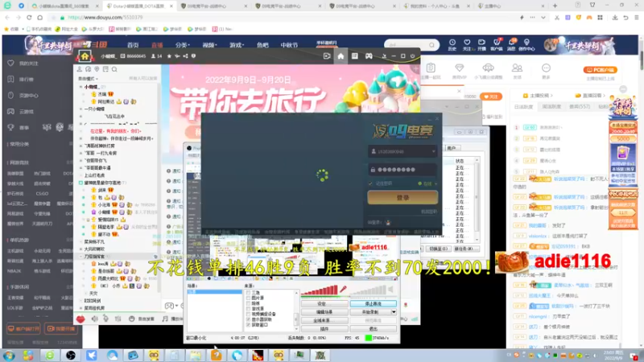
Task: Switch to daily activity ranking tab
Action: [523, 107]
